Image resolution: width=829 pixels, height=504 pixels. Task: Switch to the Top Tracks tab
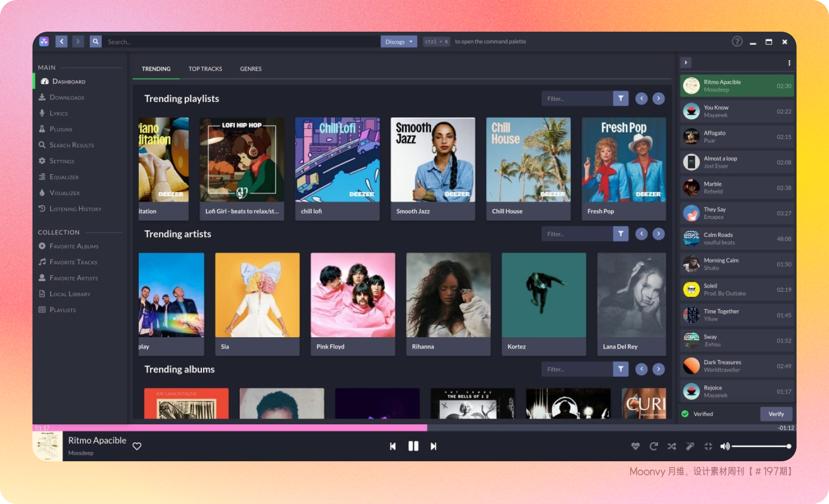tap(205, 69)
